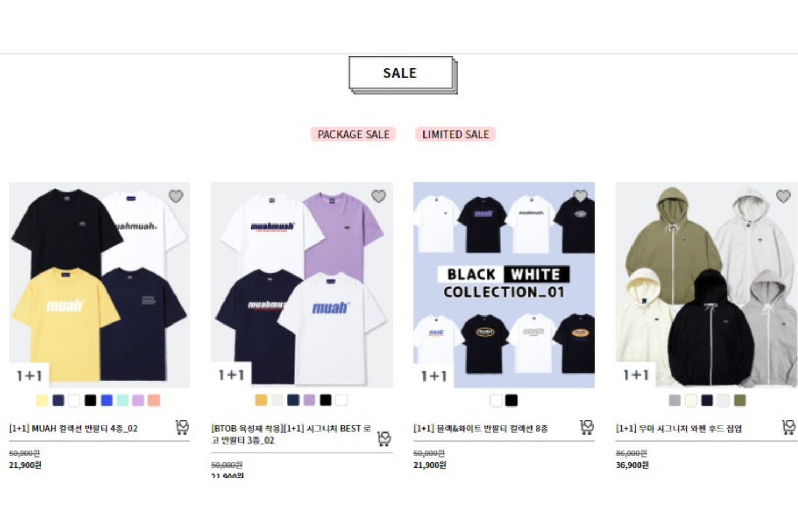The width and height of the screenshot is (798, 532).
Task: Pick olive green swatch under hood zip-up
Action: coord(739,401)
